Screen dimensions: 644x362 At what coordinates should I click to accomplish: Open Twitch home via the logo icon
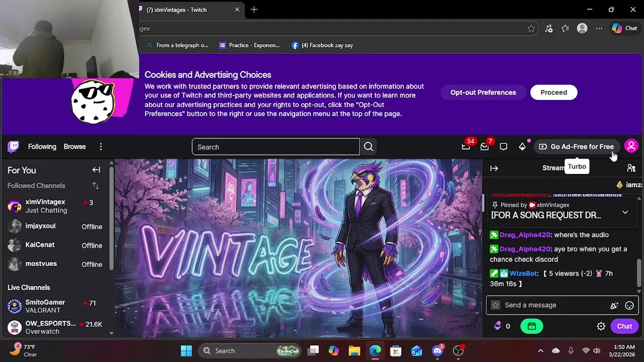pos(14,146)
